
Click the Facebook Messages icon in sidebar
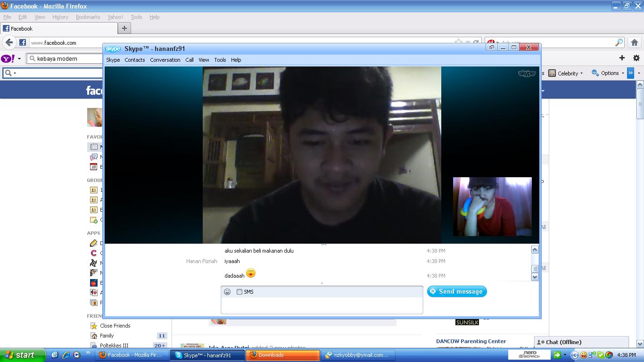click(93, 157)
